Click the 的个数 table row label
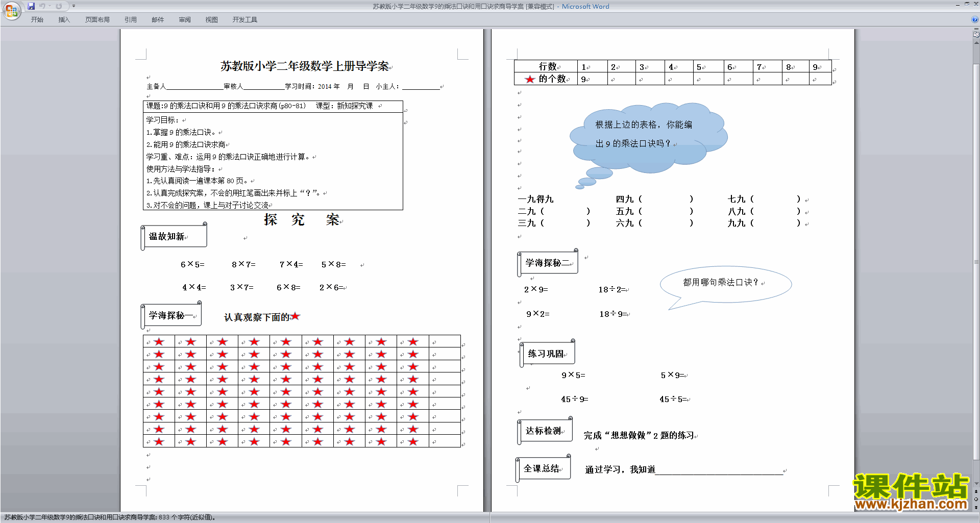This screenshot has width=980, height=523. pos(546,79)
